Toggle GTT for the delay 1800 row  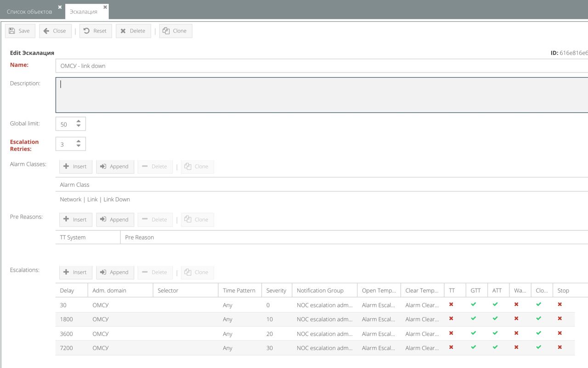coord(473,318)
